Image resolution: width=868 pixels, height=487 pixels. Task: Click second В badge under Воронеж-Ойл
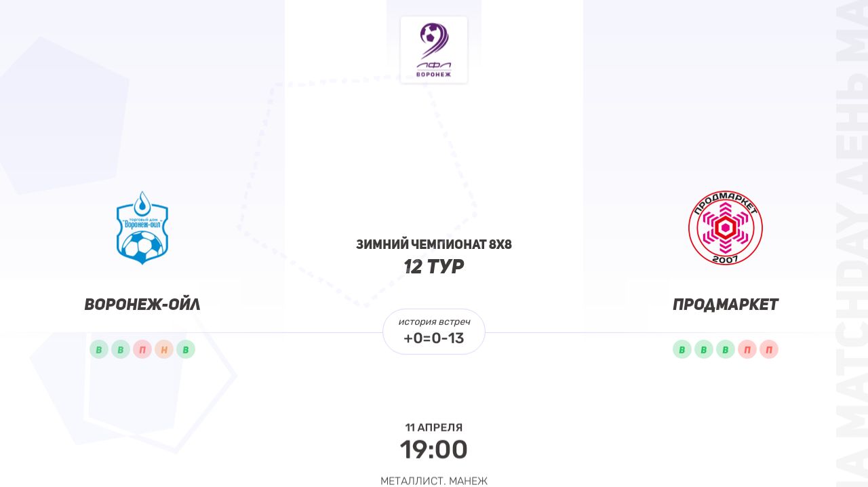point(121,349)
